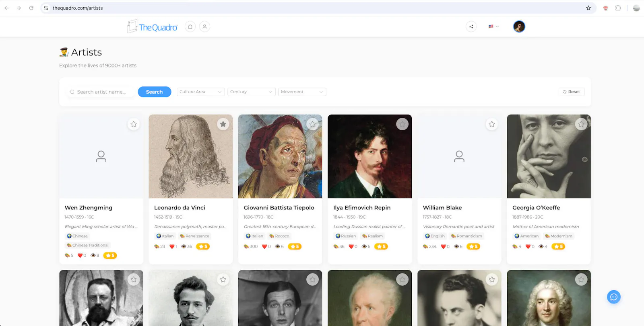Click the browser address bar URL
This screenshot has height=326, width=644.
click(x=78, y=8)
